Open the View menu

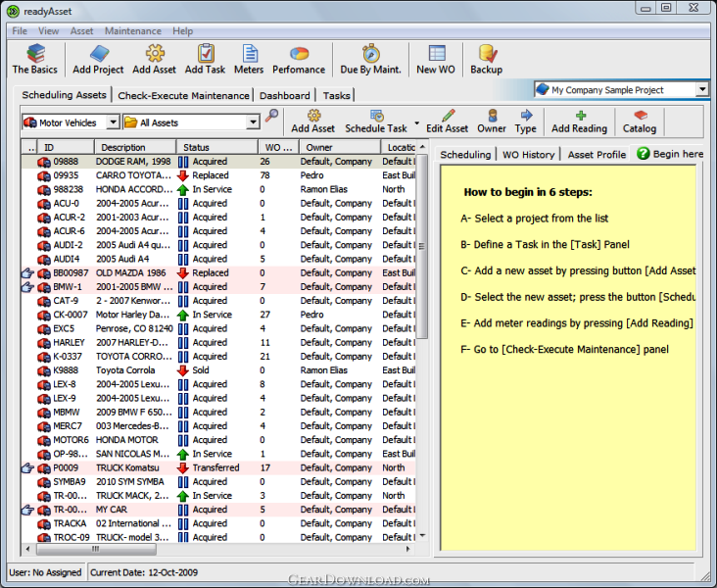pos(48,31)
